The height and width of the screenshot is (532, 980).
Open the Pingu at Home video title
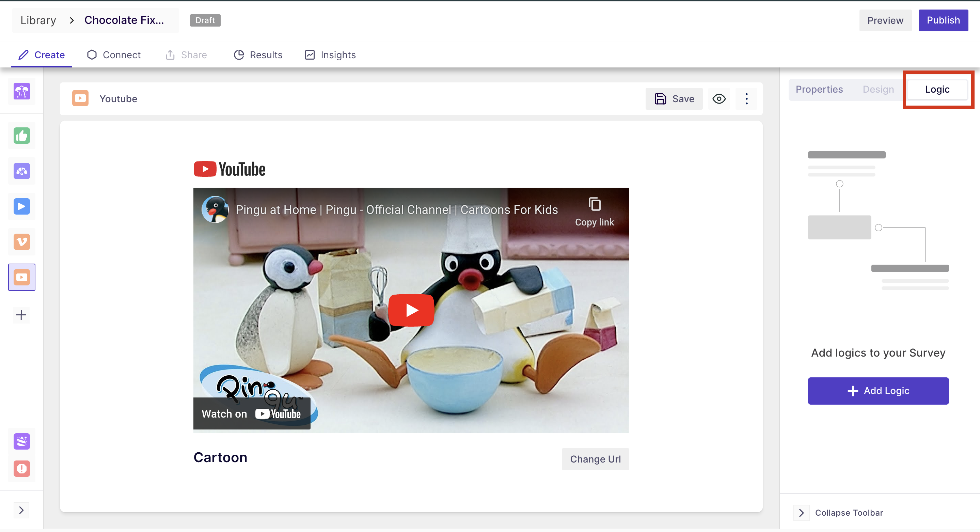(396, 210)
